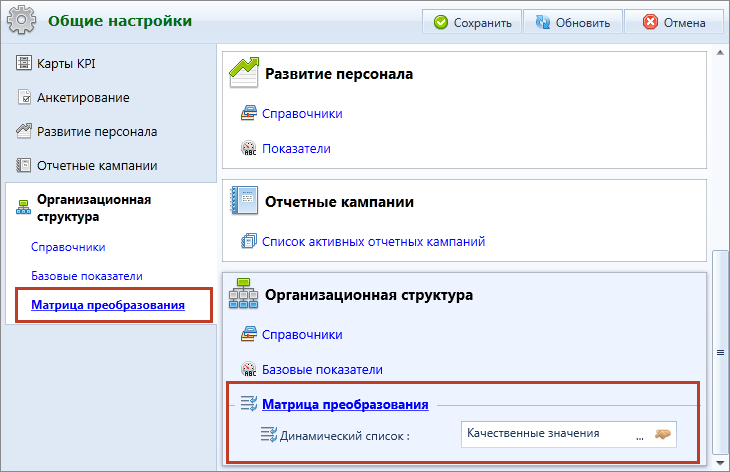730x472 pixels.
Task: Open Список активных отчетных кампаний link
Action: (374, 242)
